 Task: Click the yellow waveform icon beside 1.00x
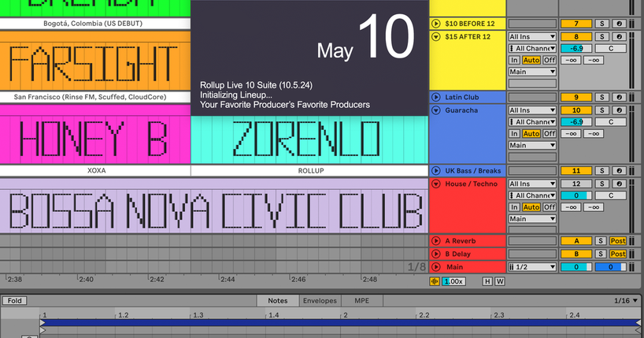(435, 281)
